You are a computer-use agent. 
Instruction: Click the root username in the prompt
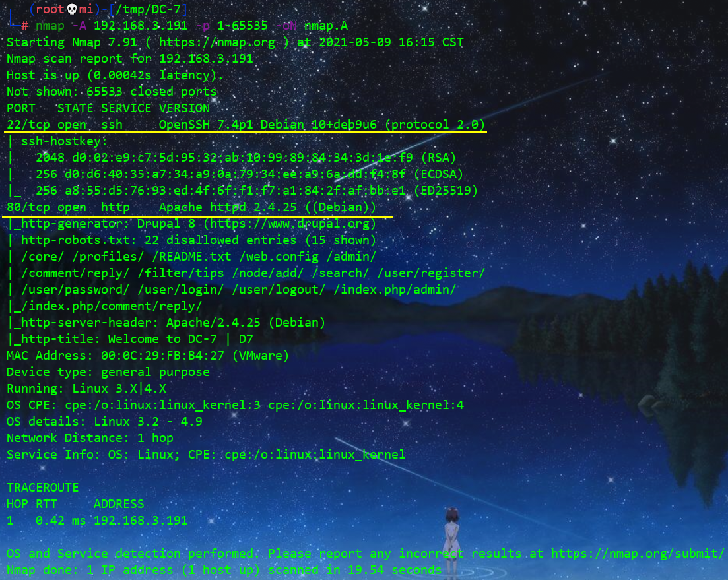pyautogui.click(x=50, y=9)
